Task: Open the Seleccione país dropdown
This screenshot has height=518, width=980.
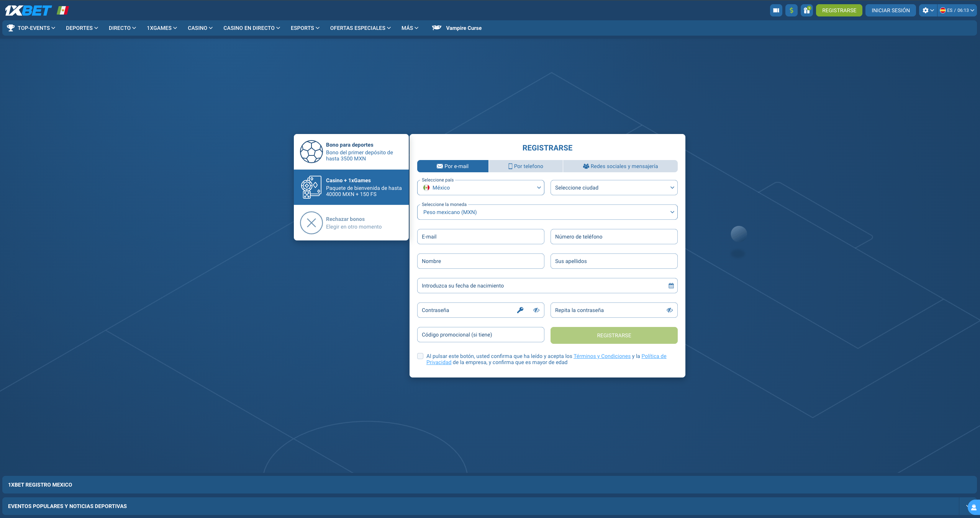Action: (480, 188)
